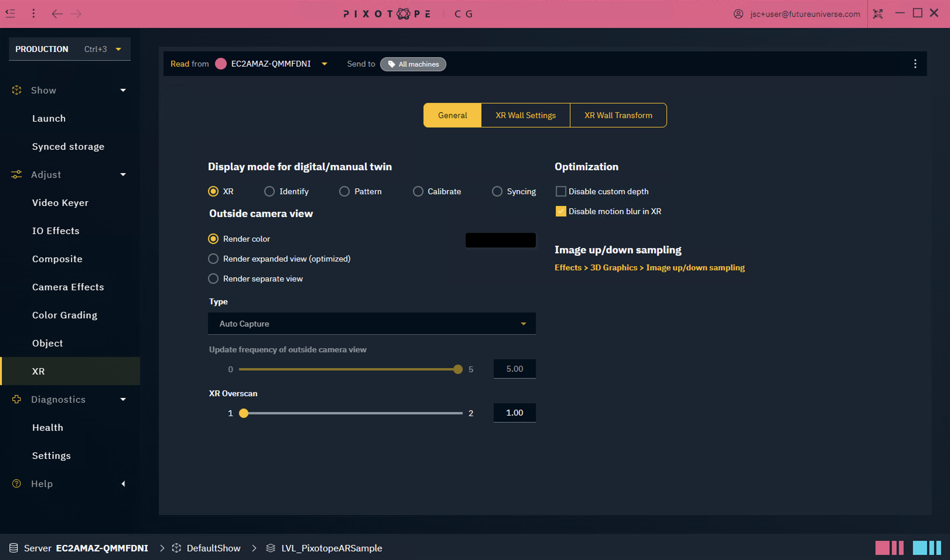Choose Render separate view
This screenshot has height=560, width=950.
(x=213, y=279)
